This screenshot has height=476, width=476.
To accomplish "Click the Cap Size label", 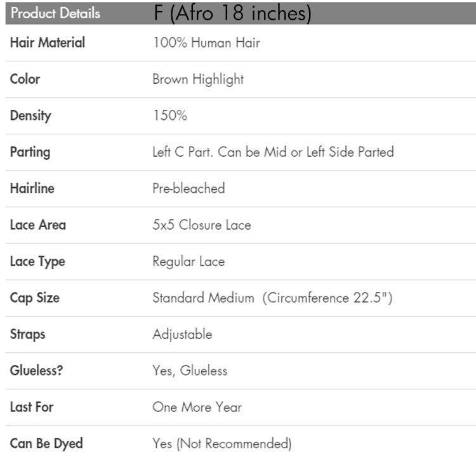I will click(x=35, y=298).
